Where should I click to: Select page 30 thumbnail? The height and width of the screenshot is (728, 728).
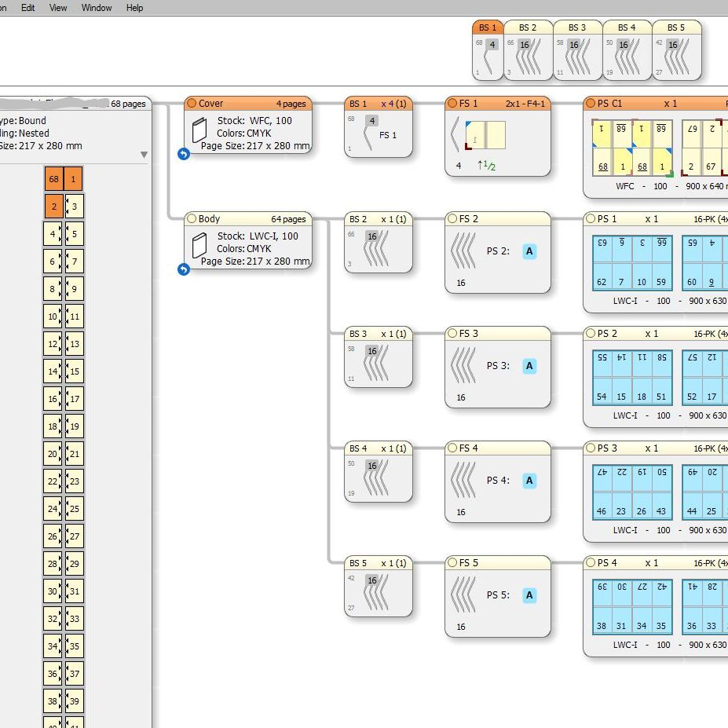click(53, 591)
